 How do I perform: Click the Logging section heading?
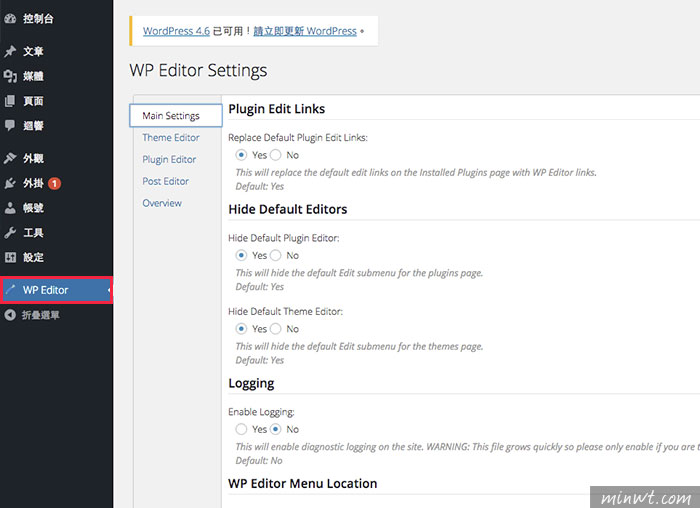pos(251,383)
